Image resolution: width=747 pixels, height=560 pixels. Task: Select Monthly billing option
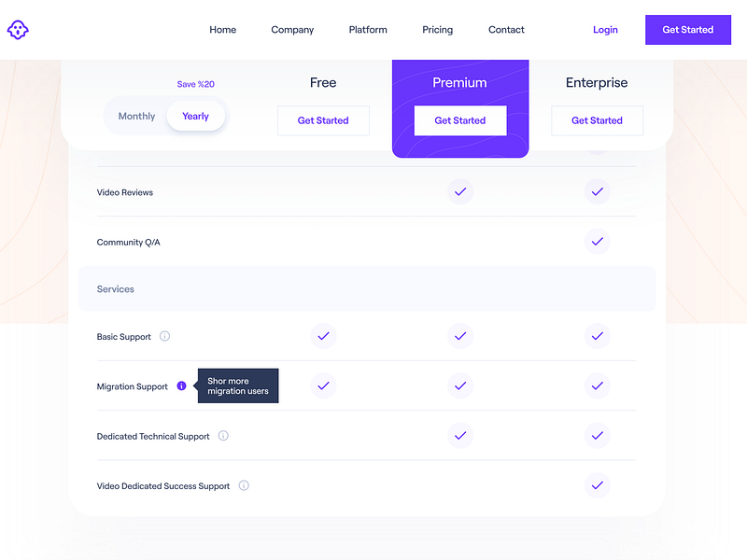coord(136,116)
